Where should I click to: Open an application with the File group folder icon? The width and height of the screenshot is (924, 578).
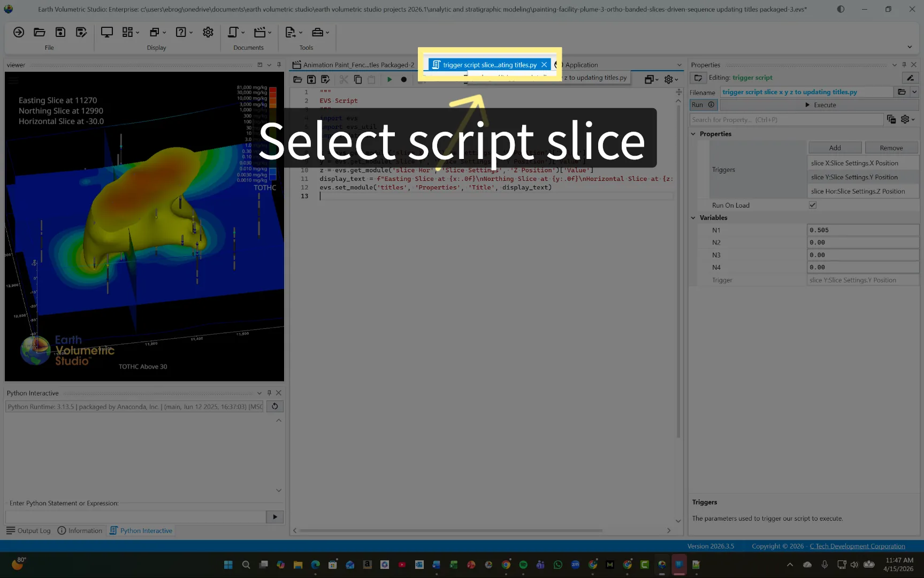click(x=40, y=32)
